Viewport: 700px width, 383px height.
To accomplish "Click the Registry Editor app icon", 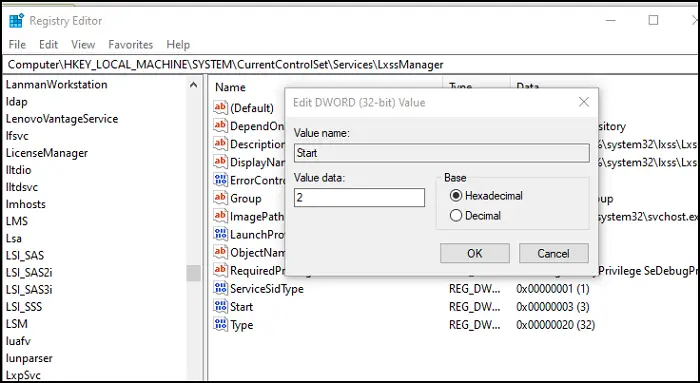I will coord(16,21).
